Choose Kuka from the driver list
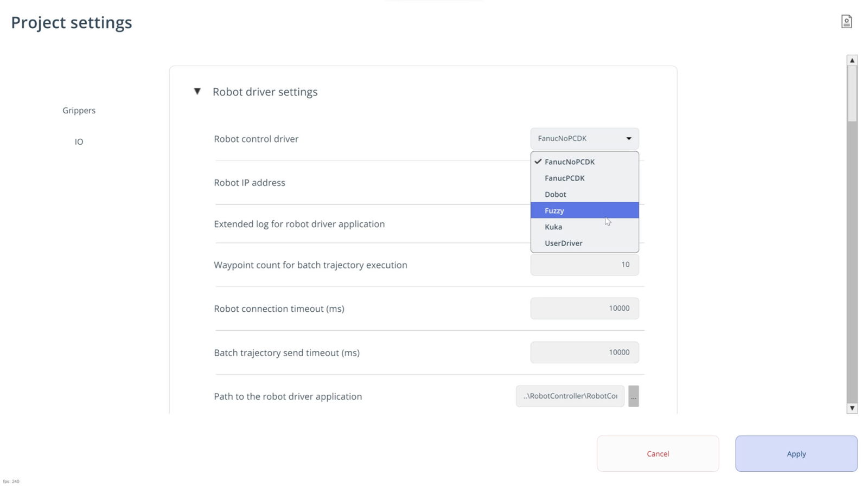The height and width of the screenshot is (488, 868). click(x=553, y=227)
